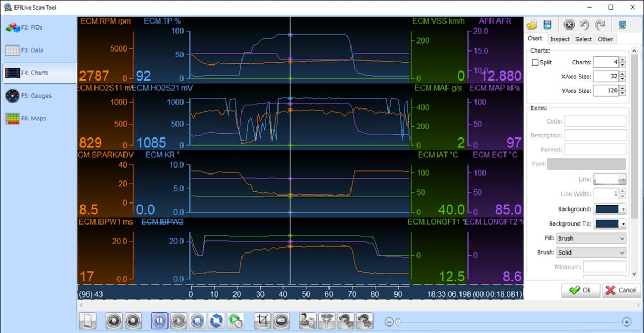The image size is (644, 333).
Task: Click the stop button in the bottom toolbar
Action: pos(197,321)
